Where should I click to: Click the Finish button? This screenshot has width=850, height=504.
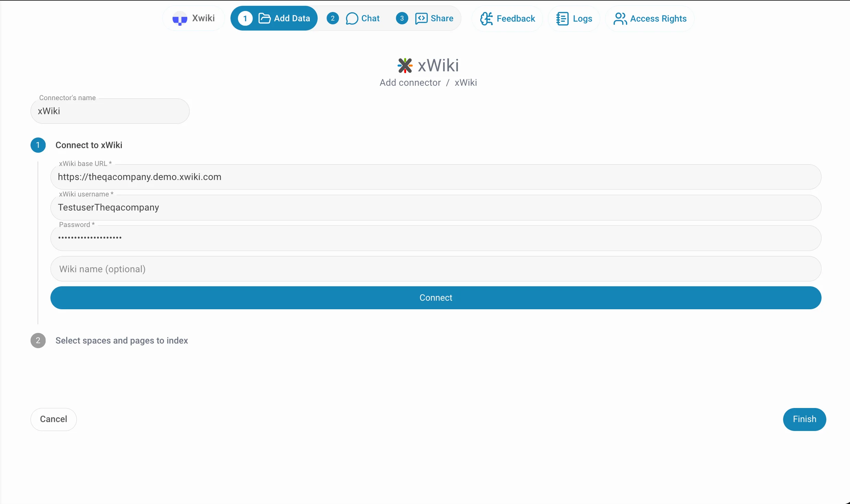804,419
